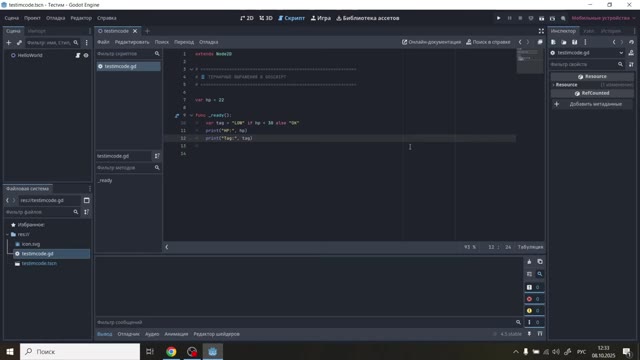The height and width of the screenshot is (360, 640).
Task: Copy the output panel contents
Action: 540,262
